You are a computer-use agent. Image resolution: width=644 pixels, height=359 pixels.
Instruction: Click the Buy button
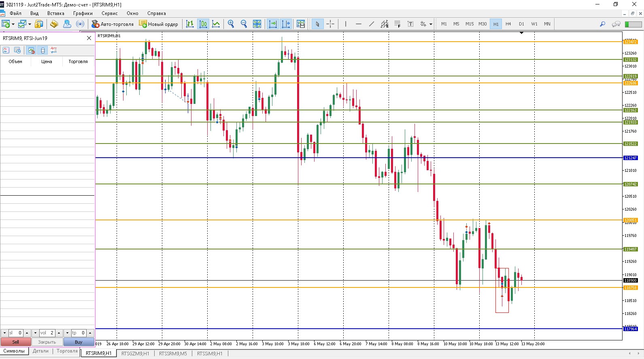79,342
